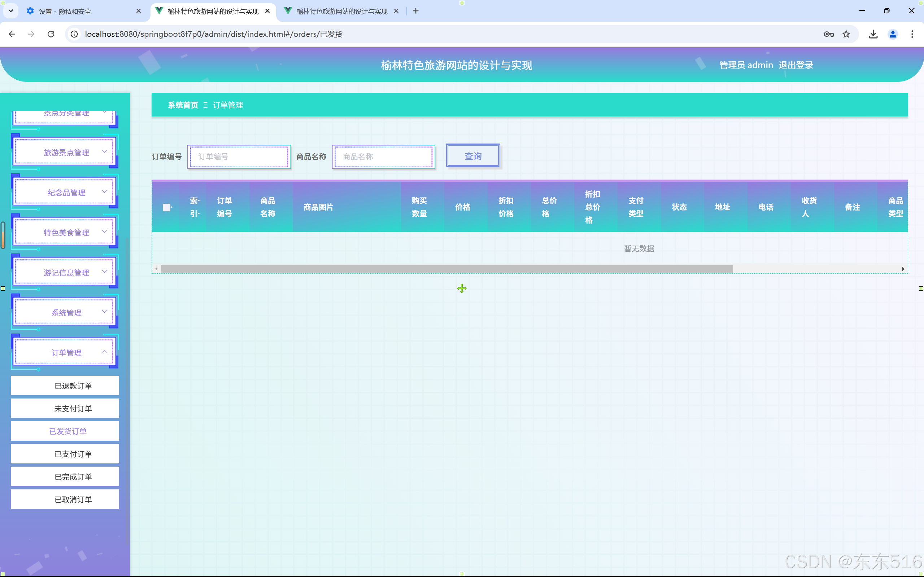
Task: Click the table horizontal scrollbar thumb
Action: click(x=447, y=269)
